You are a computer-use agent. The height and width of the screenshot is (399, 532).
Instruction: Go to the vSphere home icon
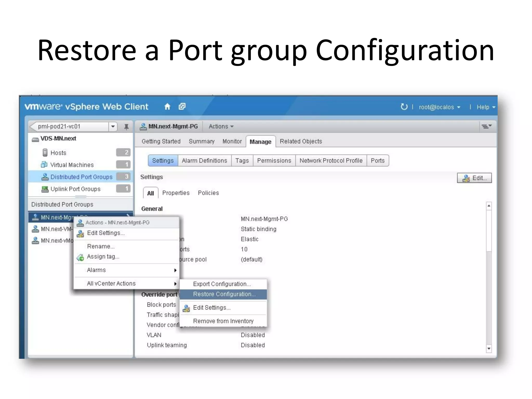coord(167,107)
